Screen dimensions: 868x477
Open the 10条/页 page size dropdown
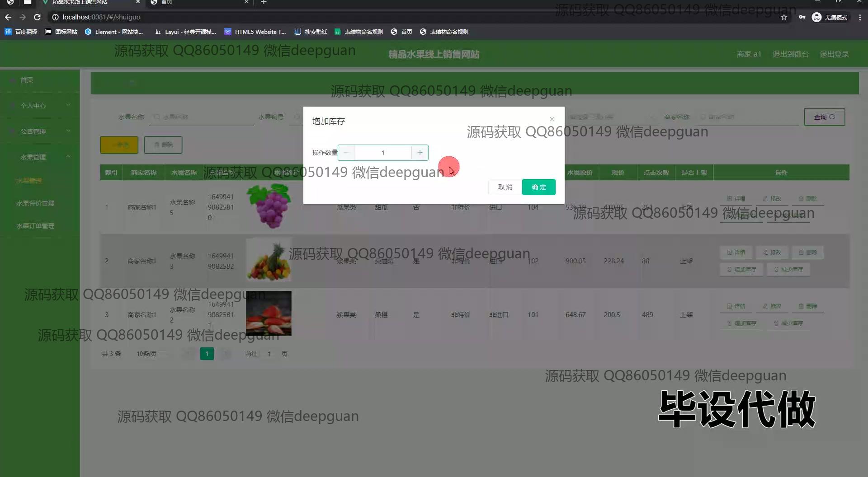click(x=152, y=354)
